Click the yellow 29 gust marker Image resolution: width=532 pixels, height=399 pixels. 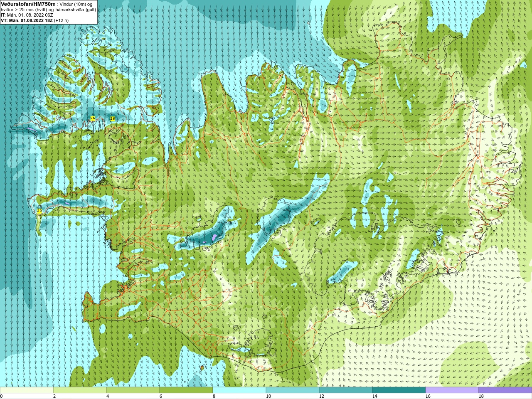(x=39, y=211)
